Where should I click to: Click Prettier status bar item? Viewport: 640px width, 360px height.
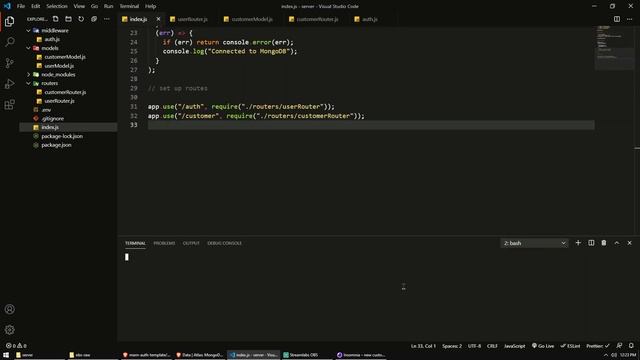coord(598,346)
